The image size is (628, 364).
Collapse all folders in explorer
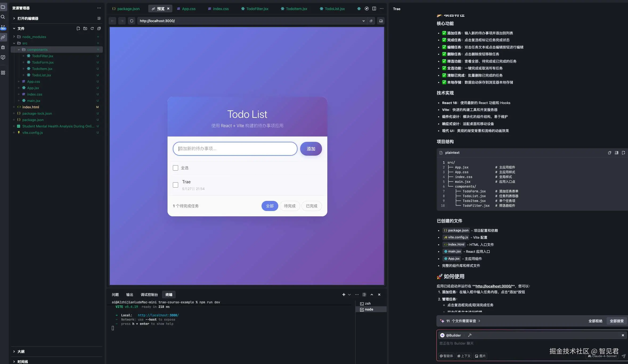[x=99, y=28]
